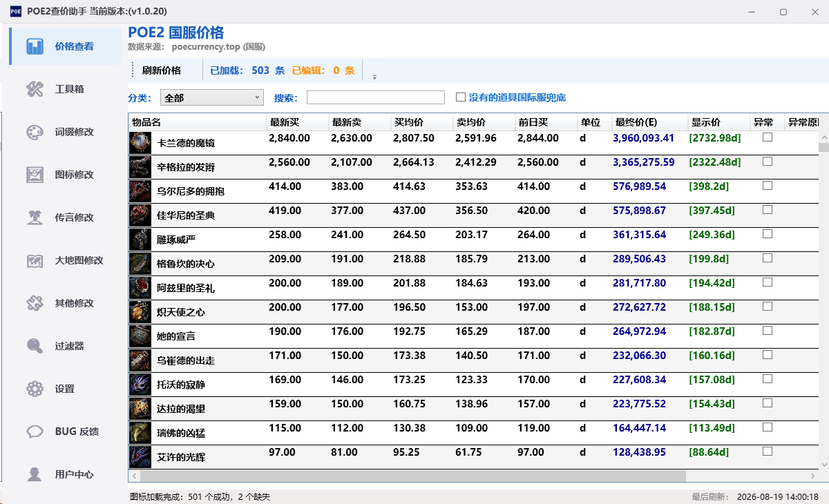The height and width of the screenshot is (504, 829).
Task: Click the 卡兰德的魔镜 item icon
Action: point(140,143)
